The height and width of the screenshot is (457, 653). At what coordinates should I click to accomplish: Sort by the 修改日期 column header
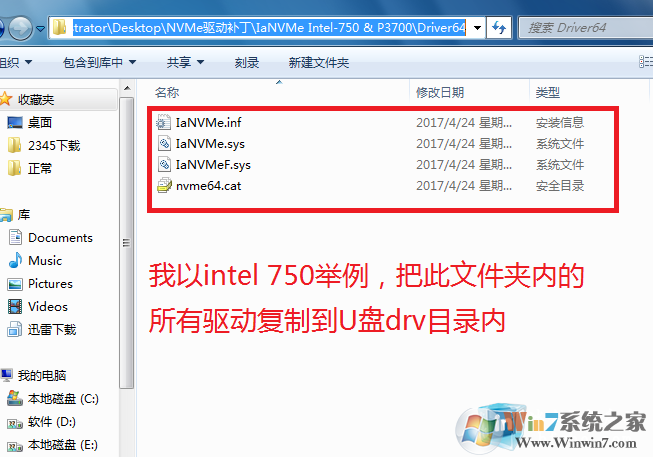440,92
